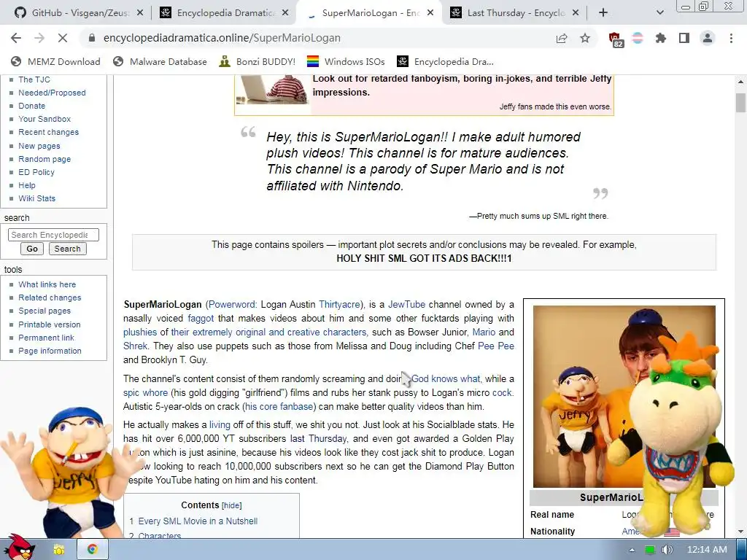Screen dimensions: 747x560
Task: Open What links here tool
Action: 47,284
